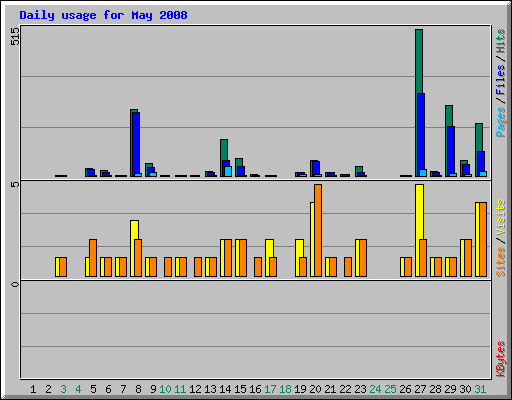Viewport: 512px width, 400px height.
Task: Select the orange Sites bar for day 5
Action: [93, 258]
